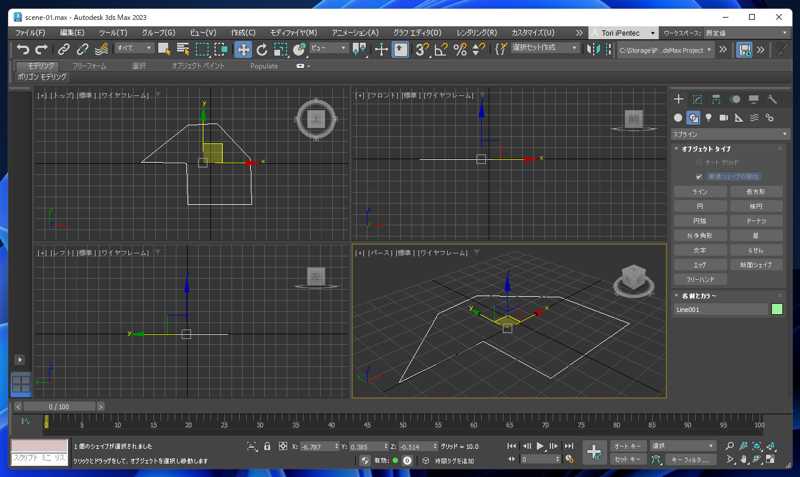Open the スプライン category dropdown

(x=730, y=134)
